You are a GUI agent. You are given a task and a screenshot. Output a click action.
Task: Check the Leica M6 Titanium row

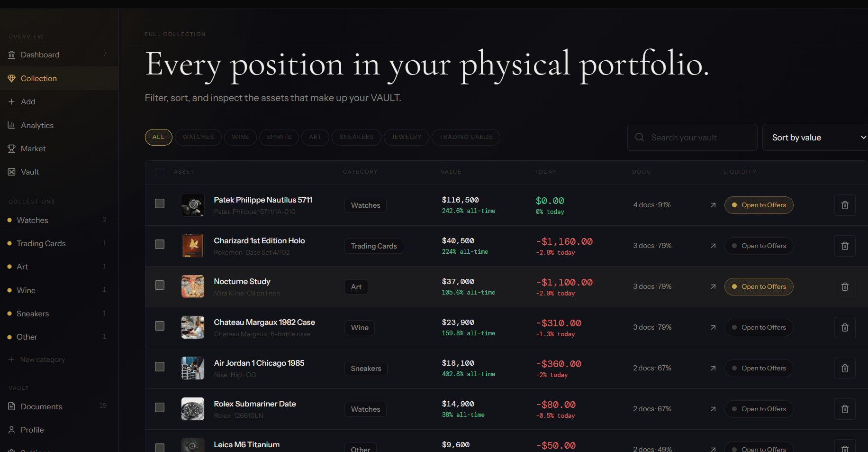[x=160, y=448]
